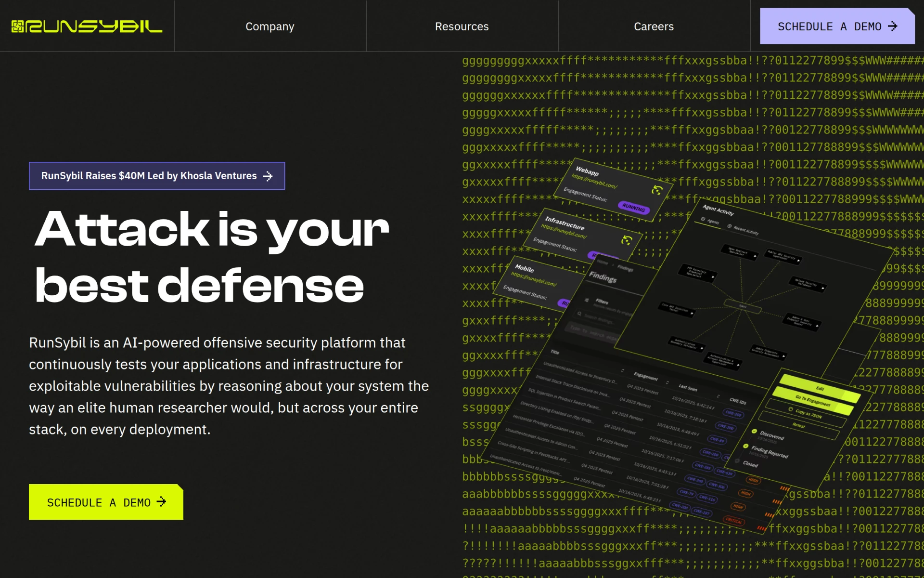Click the Copy as JSON icon in the mockup

[x=791, y=409]
